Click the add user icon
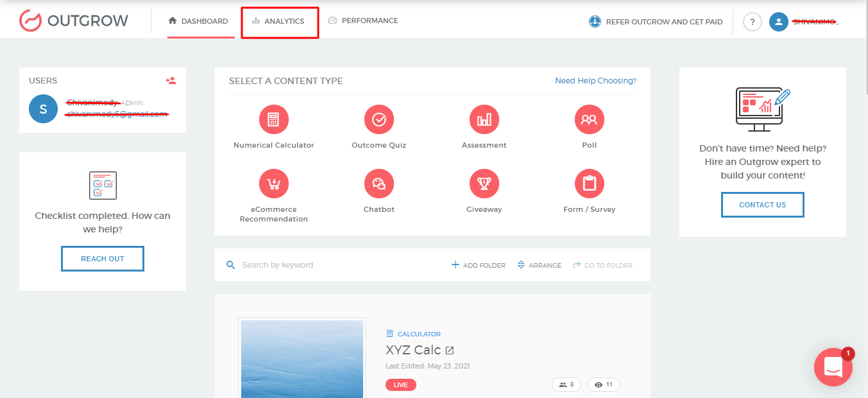This screenshot has height=398, width=868. pyautogui.click(x=171, y=81)
